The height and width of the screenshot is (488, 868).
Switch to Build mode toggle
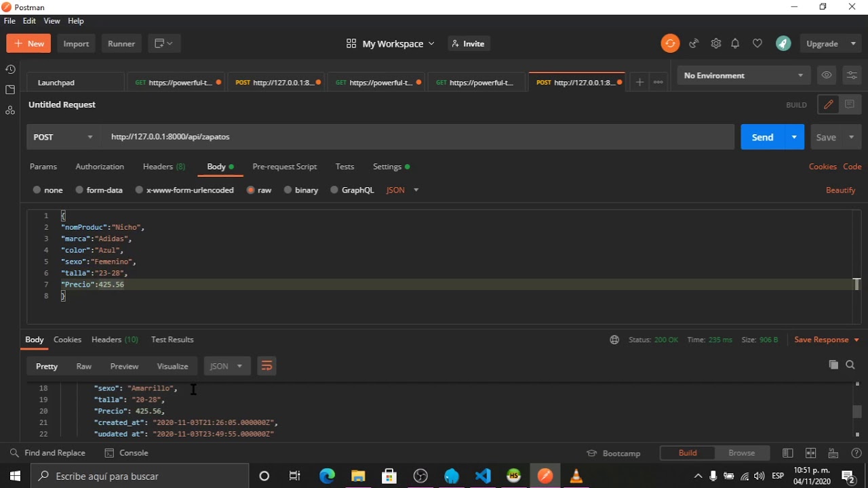point(688,453)
